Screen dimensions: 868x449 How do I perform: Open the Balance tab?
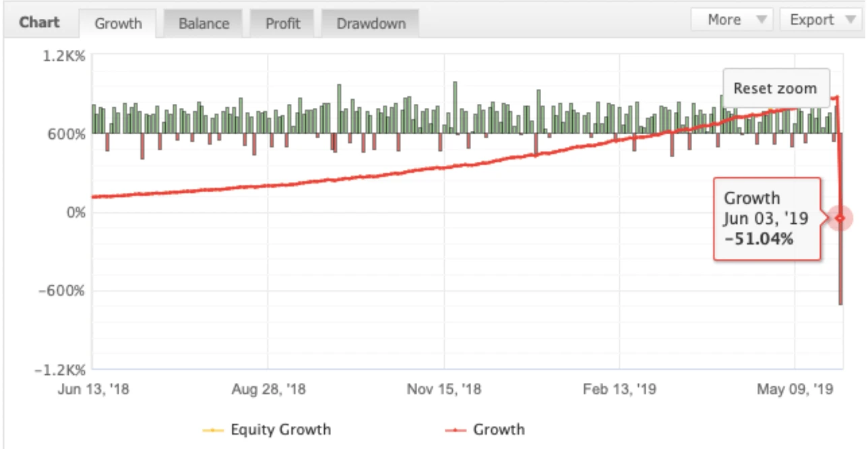(x=204, y=24)
